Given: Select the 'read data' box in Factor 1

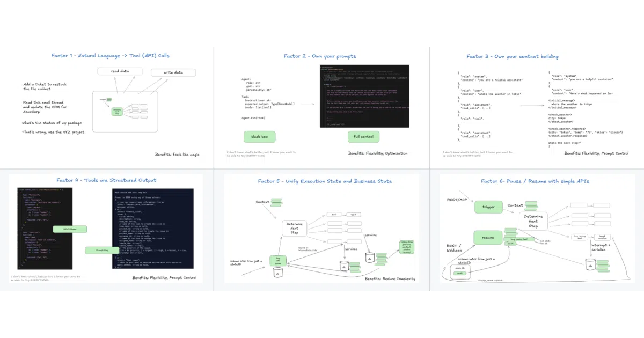Looking at the screenshot, I should (x=120, y=71).
